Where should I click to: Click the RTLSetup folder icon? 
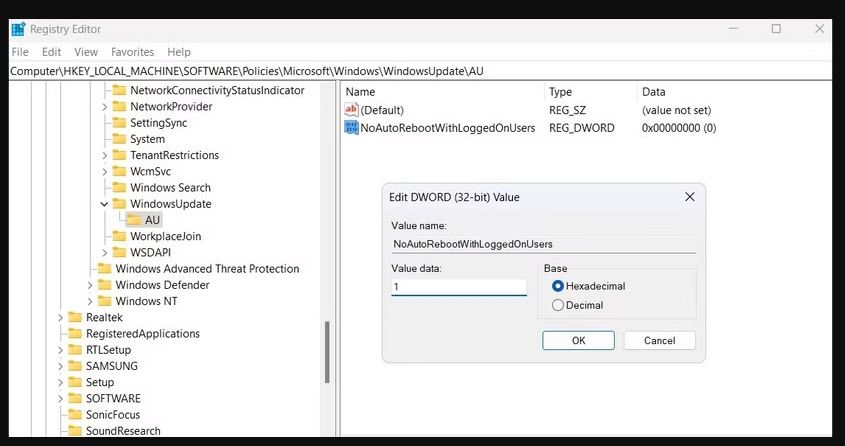[x=75, y=350]
